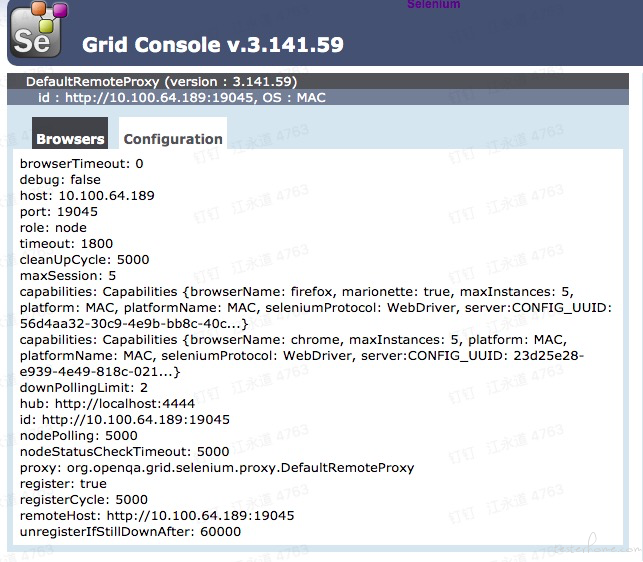The height and width of the screenshot is (562, 643).
Task: Click the browserTimeout: 0 line
Action: click(81, 164)
